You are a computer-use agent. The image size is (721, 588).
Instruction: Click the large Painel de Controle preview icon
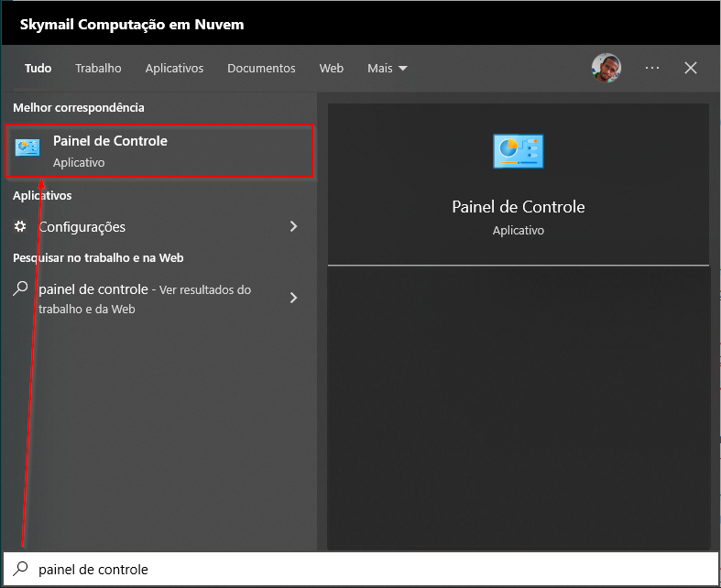pos(519,151)
